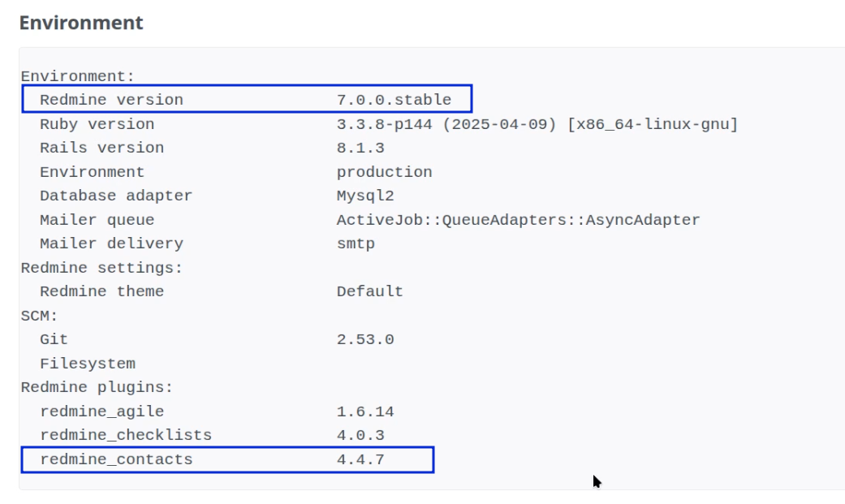Click the 'Redmine settings:' line
Screen dimensions: 845x504
[101, 268]
